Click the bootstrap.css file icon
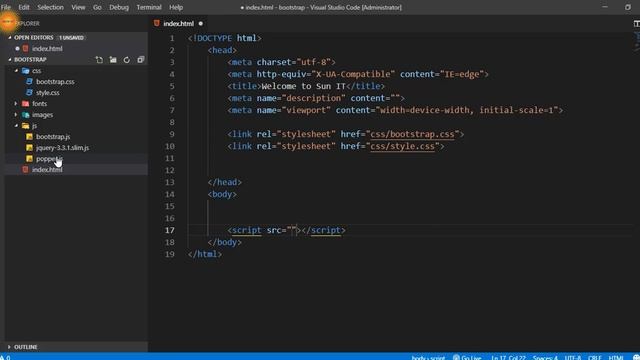Image resolution: width=640 pixels, height=360 pixels. pyautogui.click(x=29, y=82)
